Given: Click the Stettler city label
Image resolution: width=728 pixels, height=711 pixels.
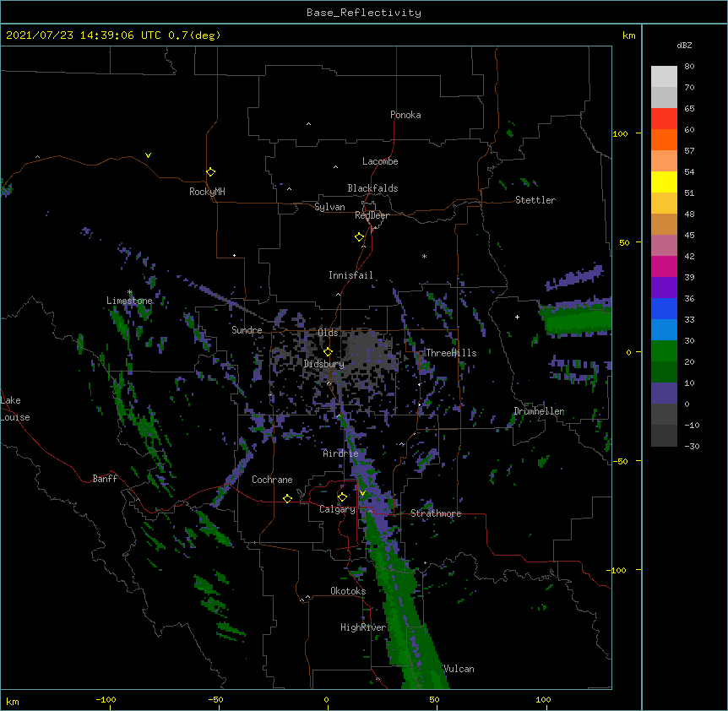Looking at the screenshot, I should 535,200.
